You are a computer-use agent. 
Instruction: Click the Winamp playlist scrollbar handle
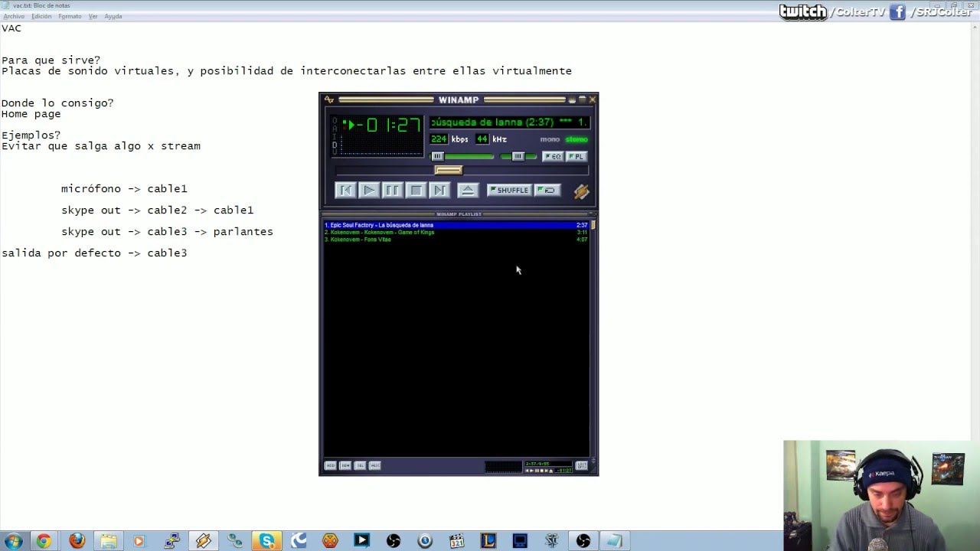point(593,226)
